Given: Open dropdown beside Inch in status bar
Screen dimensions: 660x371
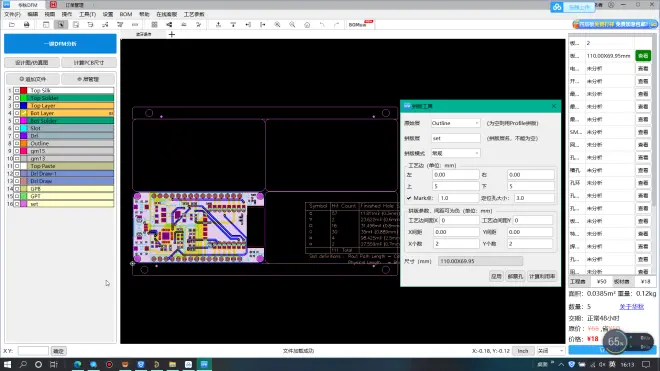Looking at the screenshot, I should coord(550,351).
